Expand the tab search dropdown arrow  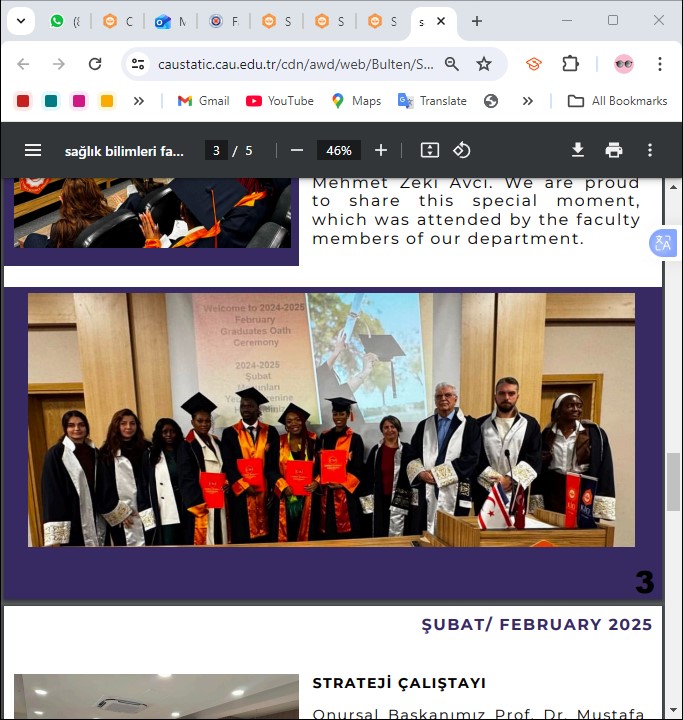(20, 21)
